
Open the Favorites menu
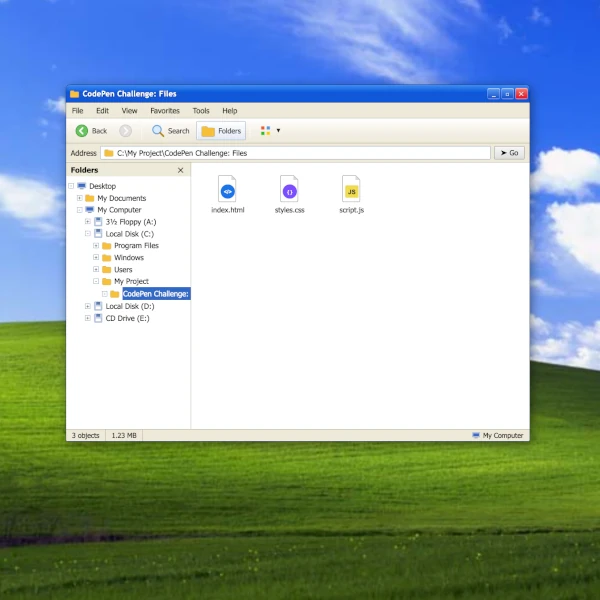click(x=165, y=111)
